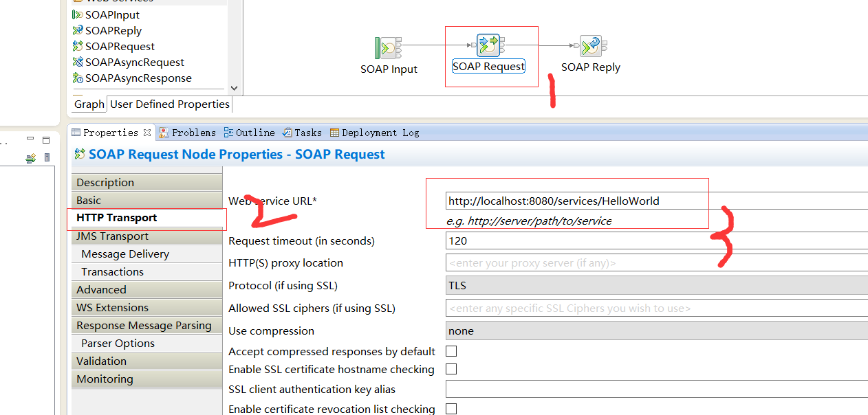Click the Properties view icon

tap(76, 133)
